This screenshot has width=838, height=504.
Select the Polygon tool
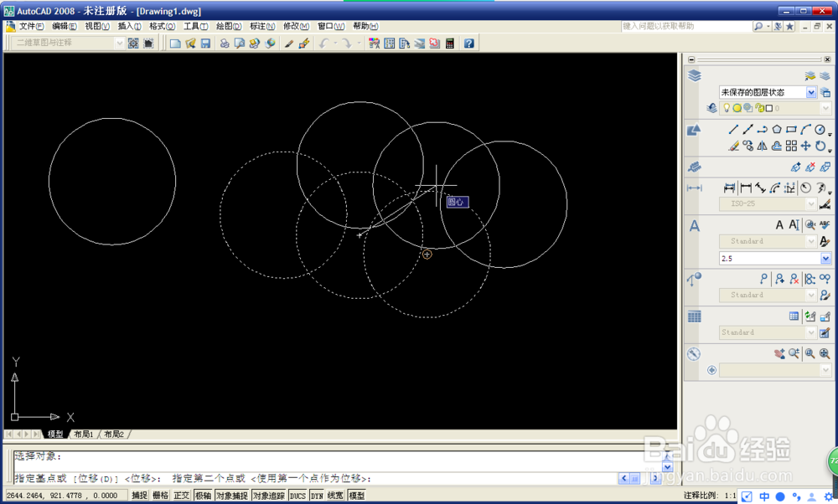tap(777, 129)
